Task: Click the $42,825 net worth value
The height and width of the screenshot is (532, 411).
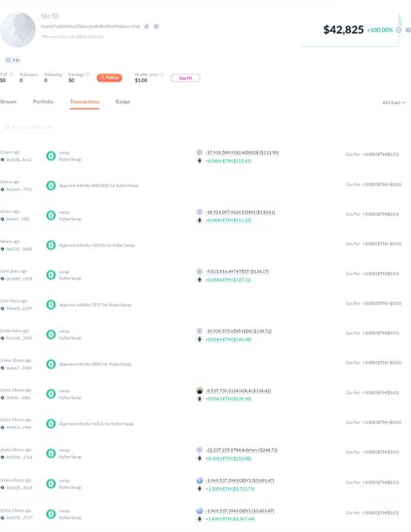Action: pos(344,30)
